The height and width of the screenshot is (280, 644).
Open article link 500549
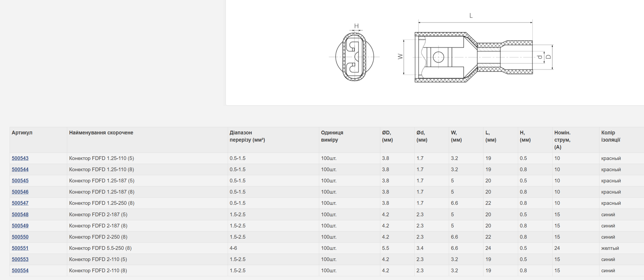20,226
